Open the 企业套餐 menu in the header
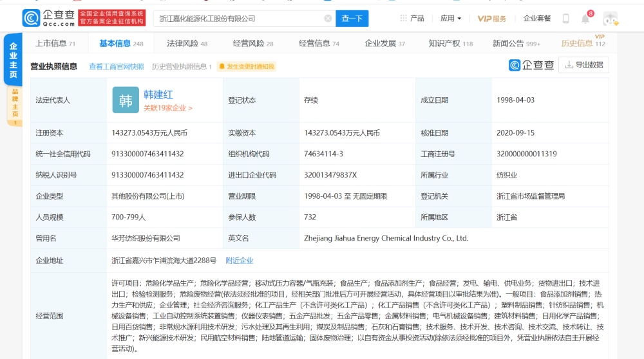The width and height of the screenshot is (644, 359). (x=537, y=19)
